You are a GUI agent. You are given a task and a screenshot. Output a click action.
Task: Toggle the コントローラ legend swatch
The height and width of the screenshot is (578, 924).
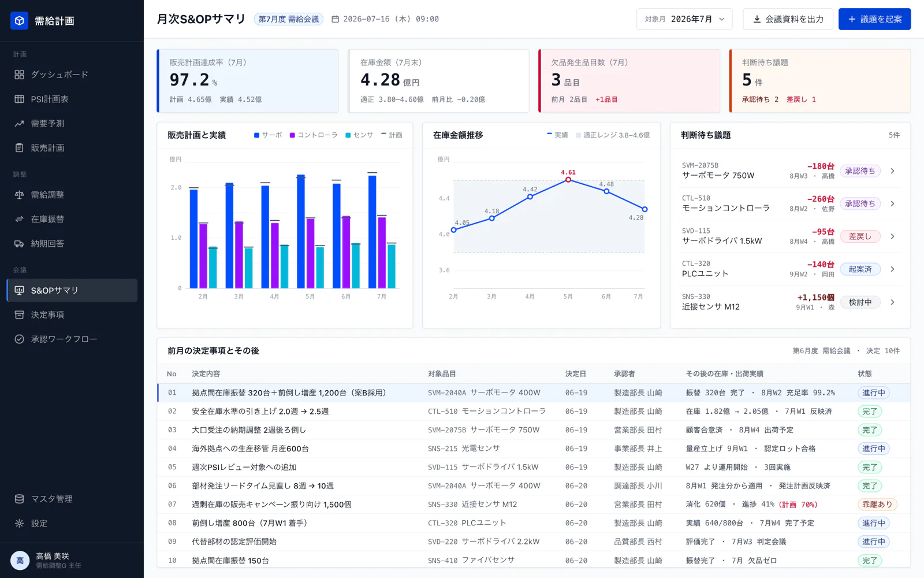tap(292, 135)
